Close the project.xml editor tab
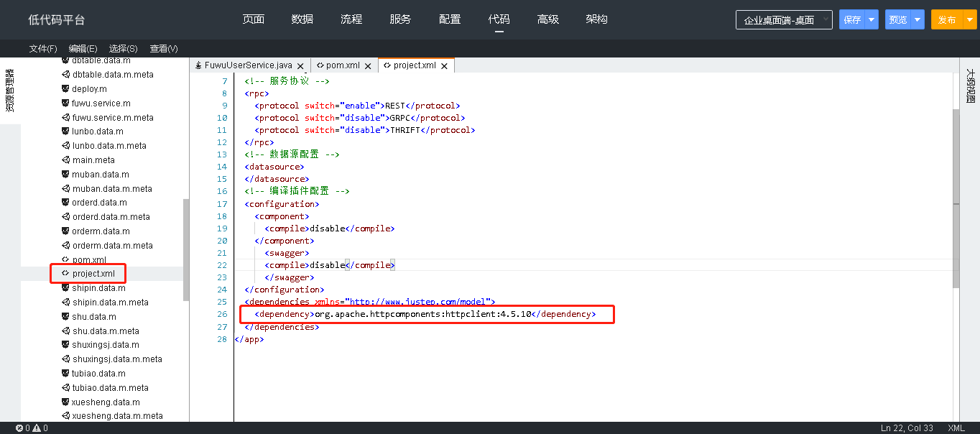980x434 pixels. [444, 66]
